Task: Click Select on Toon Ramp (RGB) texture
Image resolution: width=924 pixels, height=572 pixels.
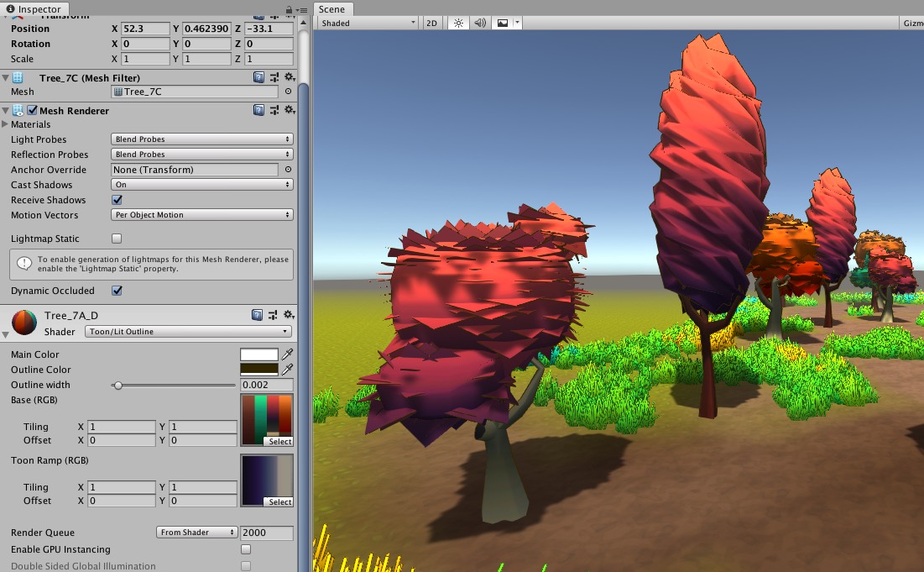Action: pyautogui.click(x=280, y=501)
